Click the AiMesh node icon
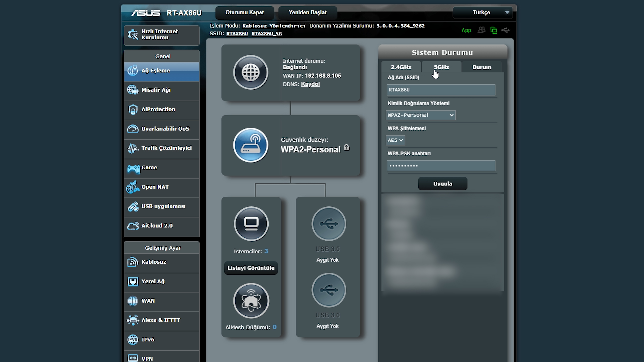The width and height of the screenshot is (644, 362). point(251,301)
